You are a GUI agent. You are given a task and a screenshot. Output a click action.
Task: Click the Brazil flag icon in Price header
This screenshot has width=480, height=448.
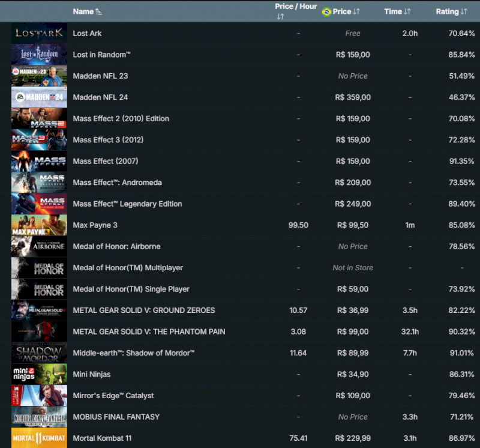[326, 11]
